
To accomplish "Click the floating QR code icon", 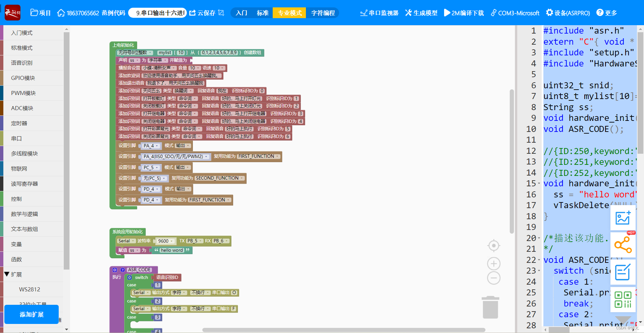I will click(x=623, y=299).
